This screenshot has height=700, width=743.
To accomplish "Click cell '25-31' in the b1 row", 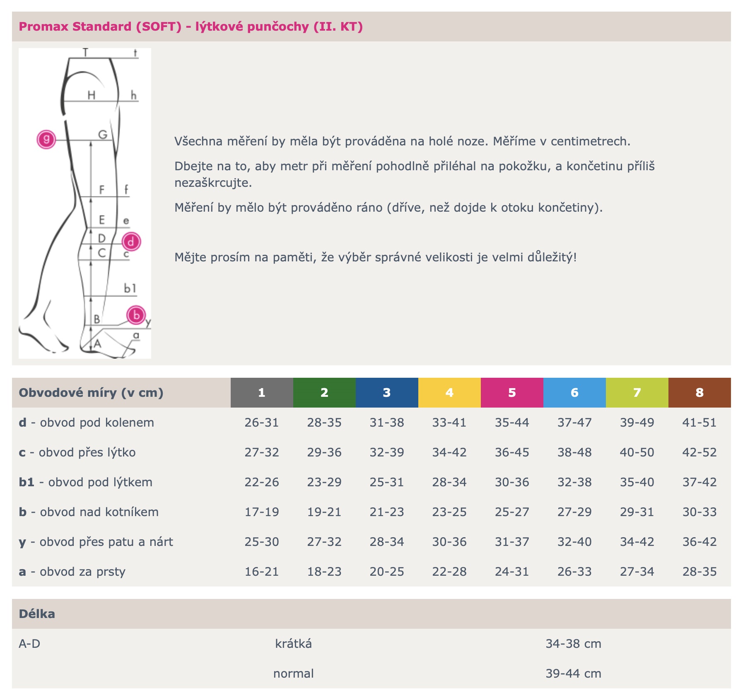I will [x=387, y=482].
